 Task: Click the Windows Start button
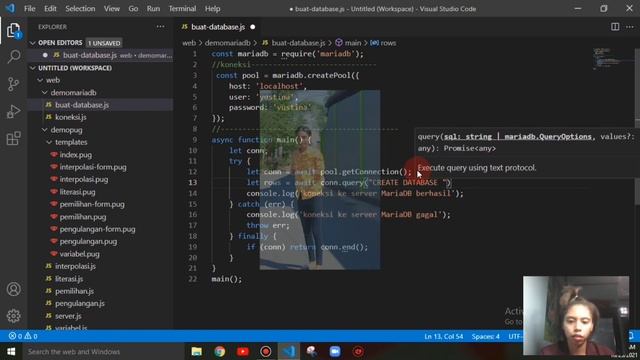pos(11,351)
